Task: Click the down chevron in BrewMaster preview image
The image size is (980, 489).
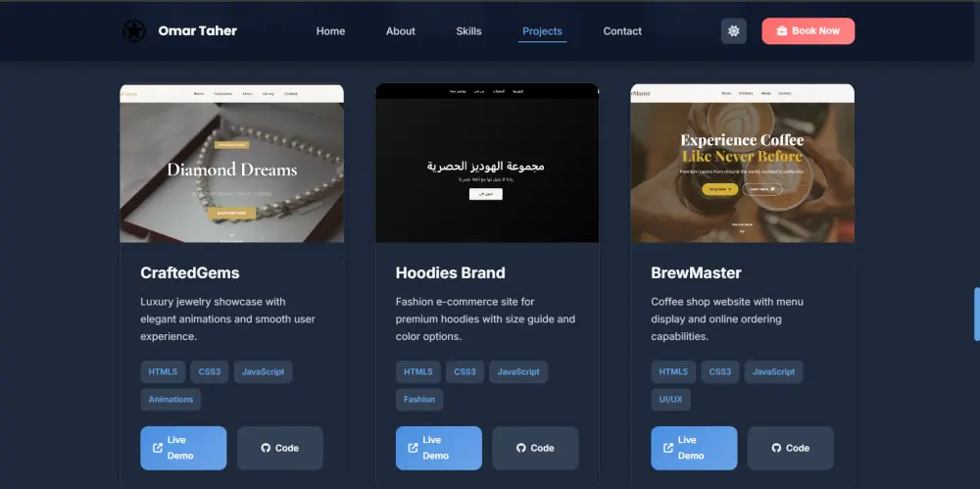Action: [742, 231]
